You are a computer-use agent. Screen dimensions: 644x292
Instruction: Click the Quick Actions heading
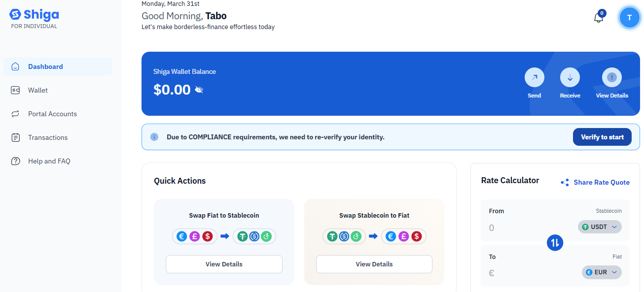click(x=179, y=181)
